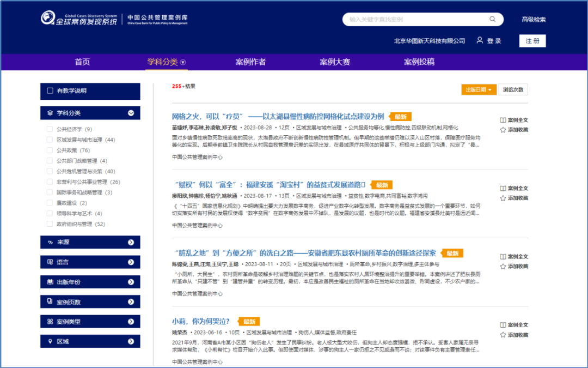Image resolution: width=588 pixels, height=368 pixels.
Task: Click the 注册 register button
Action: [x=532, y=41]
